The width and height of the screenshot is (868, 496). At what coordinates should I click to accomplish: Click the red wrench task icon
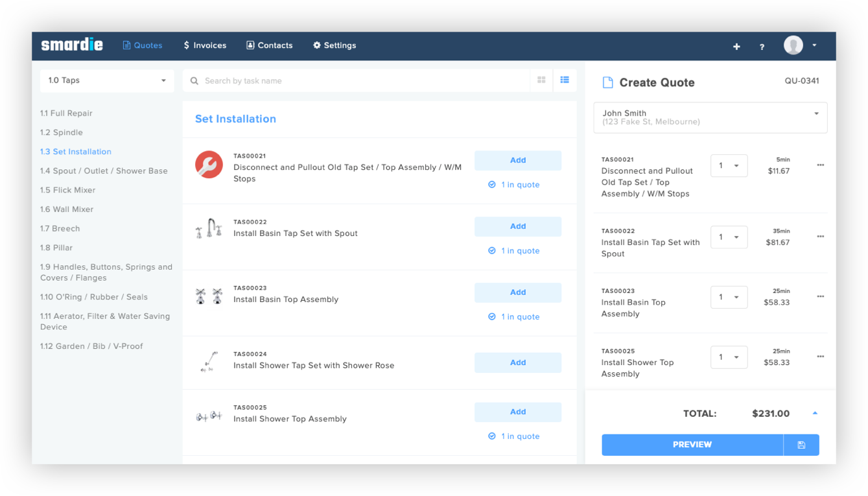click(209, 165)
